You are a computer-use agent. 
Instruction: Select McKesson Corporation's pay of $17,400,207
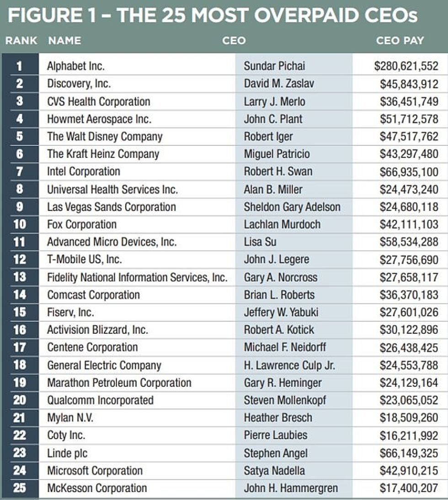tap(409, 488)
